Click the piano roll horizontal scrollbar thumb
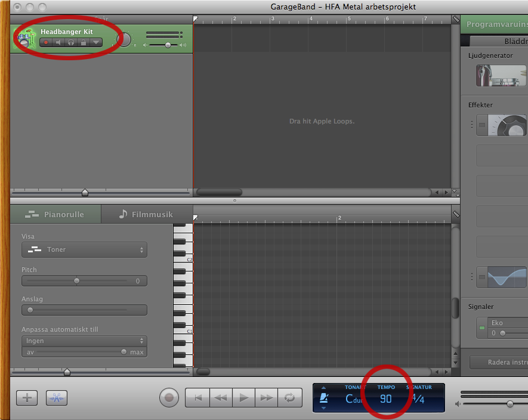 tap(203, 372)
